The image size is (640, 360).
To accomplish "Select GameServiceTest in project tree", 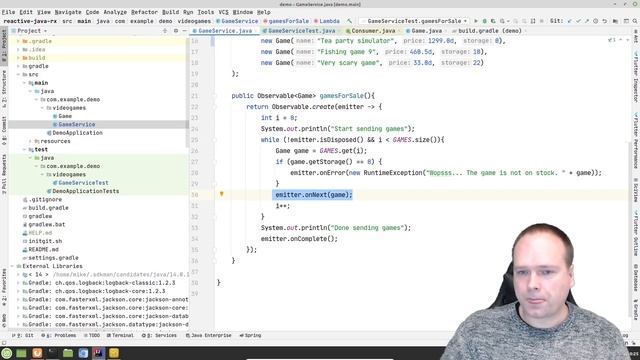I will (x=83, y=183).
